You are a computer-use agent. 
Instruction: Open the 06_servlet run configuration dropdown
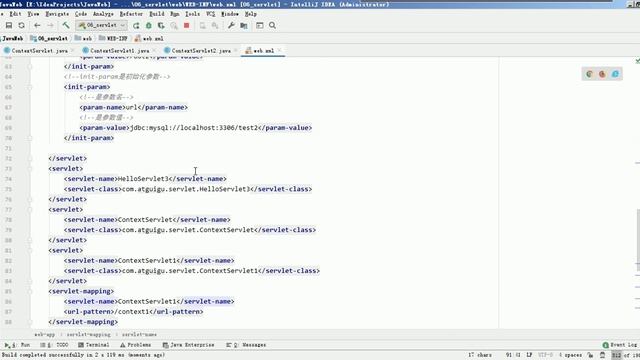pyautogui.click(x=102, y=25)
